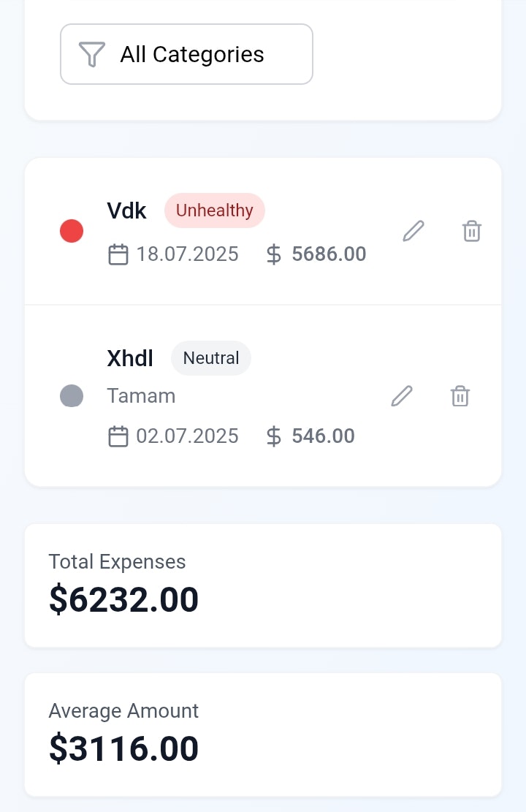The image size is (526, 812).
Task: Click the pencil icon for Xhdl
Action: point(402,396)
